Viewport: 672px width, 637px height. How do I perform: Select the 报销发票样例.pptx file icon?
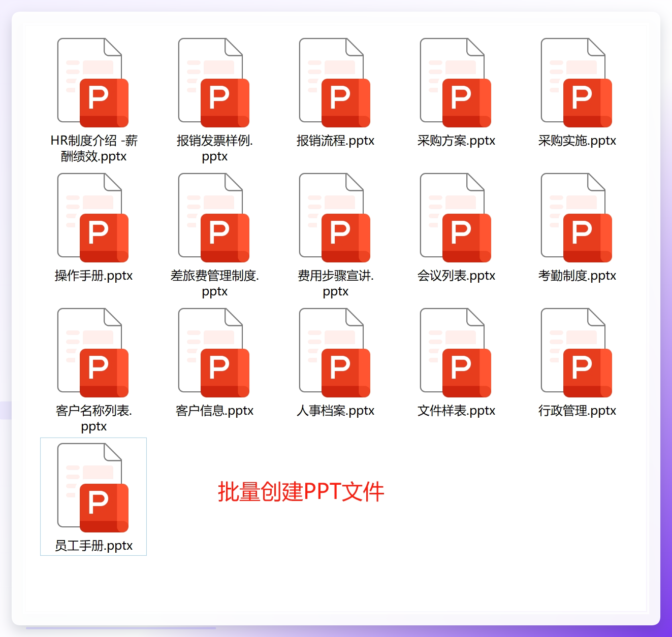pyautogui.click(x=214, y=83)
